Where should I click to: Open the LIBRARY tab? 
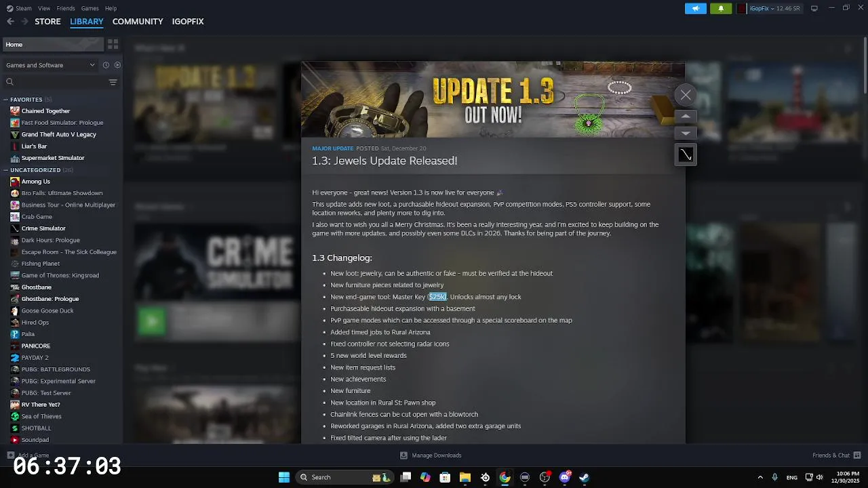87,22
